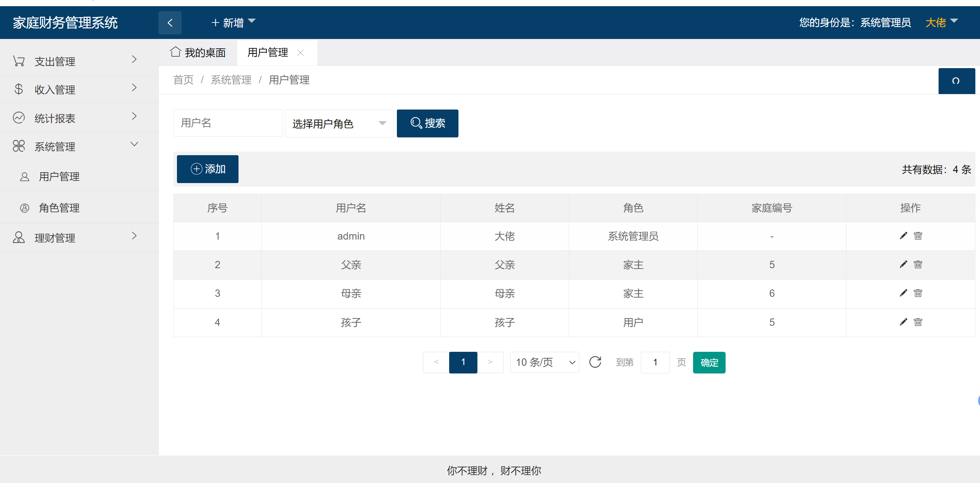Click pagination reload circular arrow icon
This screenshot has width=980, height=483.
tap(595, 362)
